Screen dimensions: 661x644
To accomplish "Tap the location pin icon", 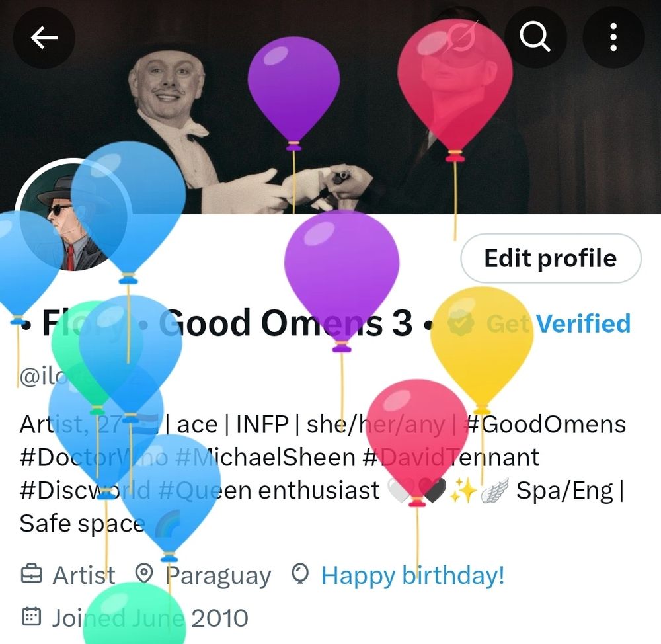I will pos(143,574).
